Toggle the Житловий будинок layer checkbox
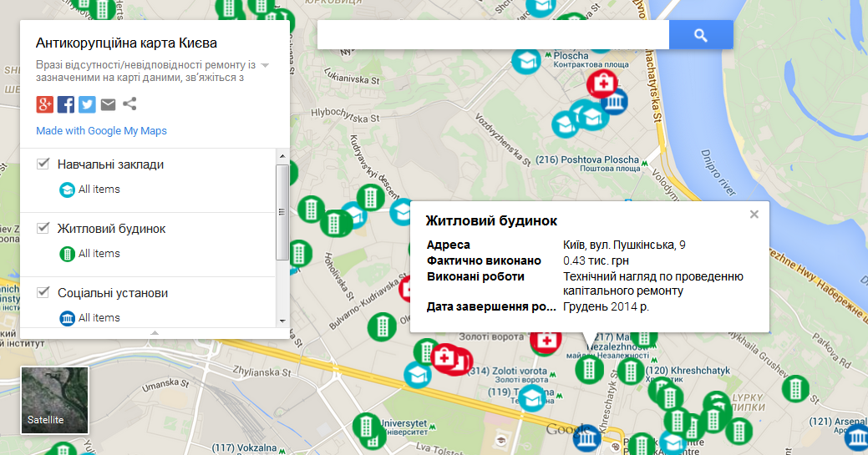 point(43,228)
